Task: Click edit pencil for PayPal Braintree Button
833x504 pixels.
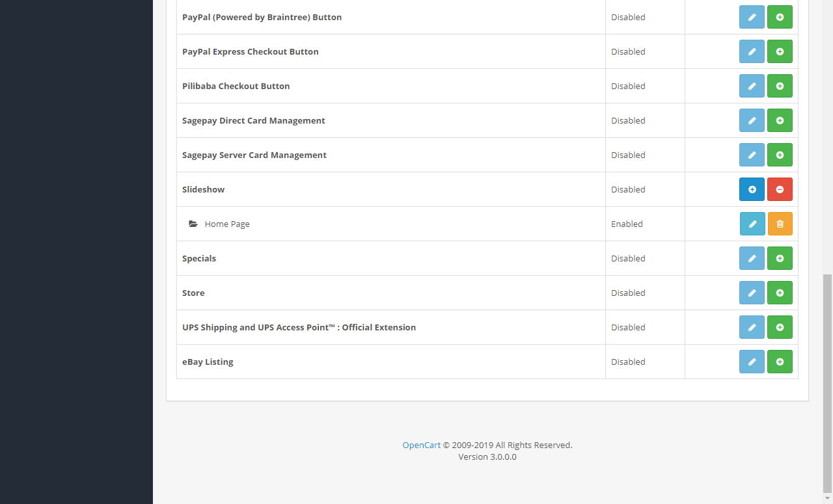Action: pos(752,17)
